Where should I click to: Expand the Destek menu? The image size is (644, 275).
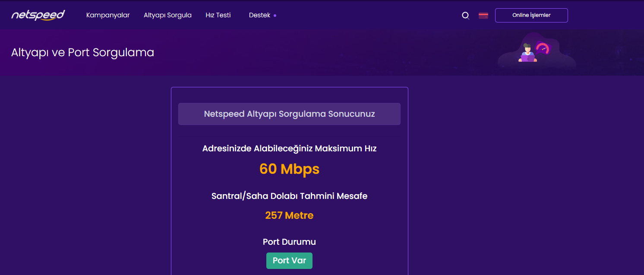click(x=259, y=15)
